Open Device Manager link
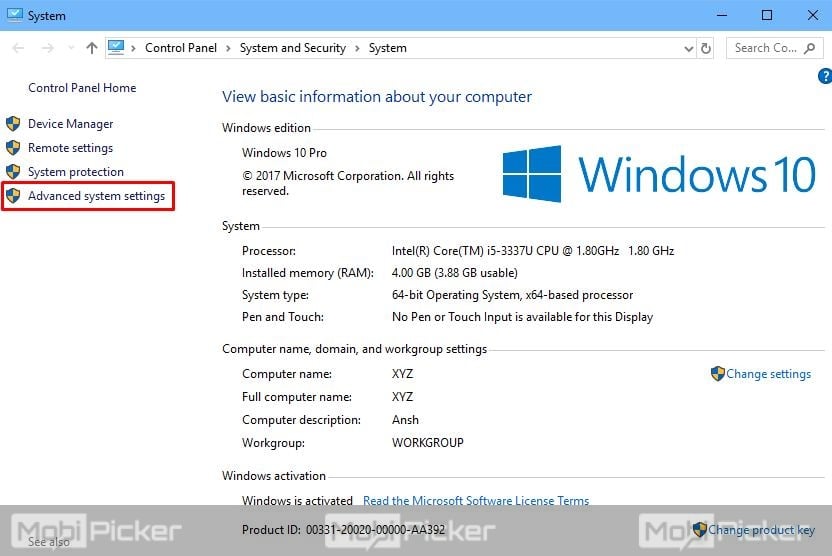This screenshot has height=556, width=832. coord(71,124)
